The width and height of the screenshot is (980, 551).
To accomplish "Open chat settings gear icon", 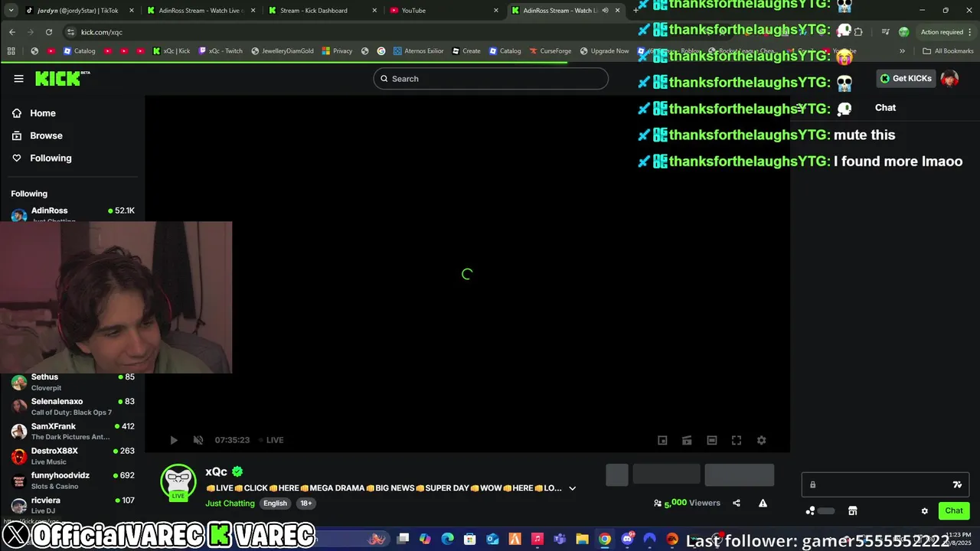I will 924,510.
